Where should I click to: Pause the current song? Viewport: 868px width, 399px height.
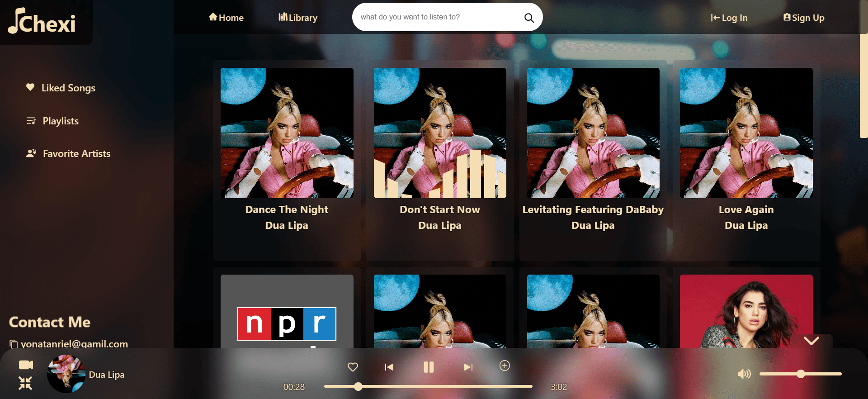(x=429, y=367)
